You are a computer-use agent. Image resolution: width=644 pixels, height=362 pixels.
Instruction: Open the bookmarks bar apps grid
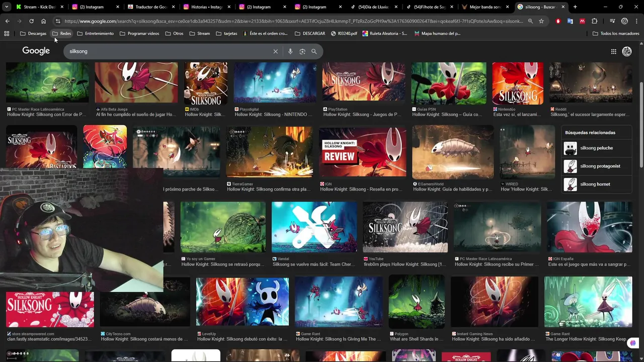pos(7,33)
